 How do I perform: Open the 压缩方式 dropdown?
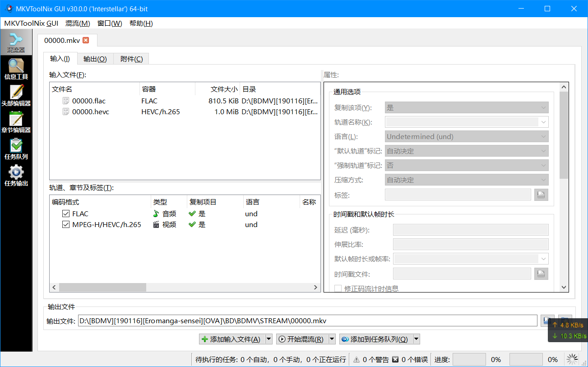click(x=467, y=180)
